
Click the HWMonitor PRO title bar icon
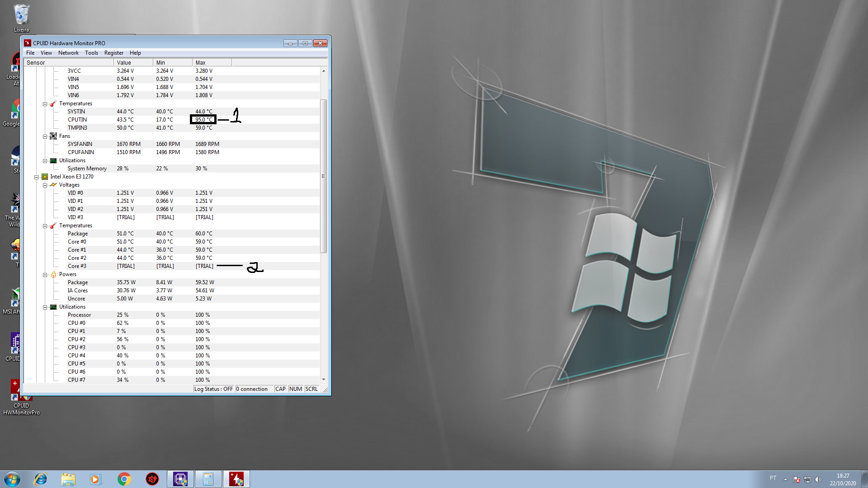pyautogui.click(x=28, y=43)
